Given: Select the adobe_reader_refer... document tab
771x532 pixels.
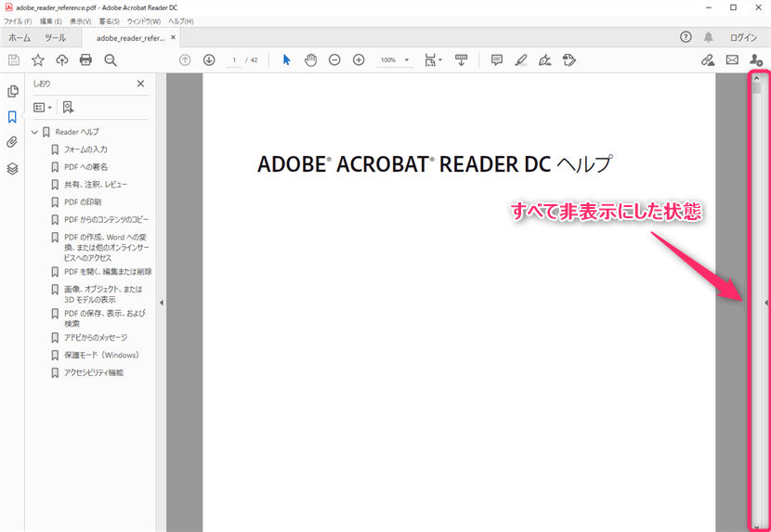Looking at the screenshot, I should pos(130,38).
